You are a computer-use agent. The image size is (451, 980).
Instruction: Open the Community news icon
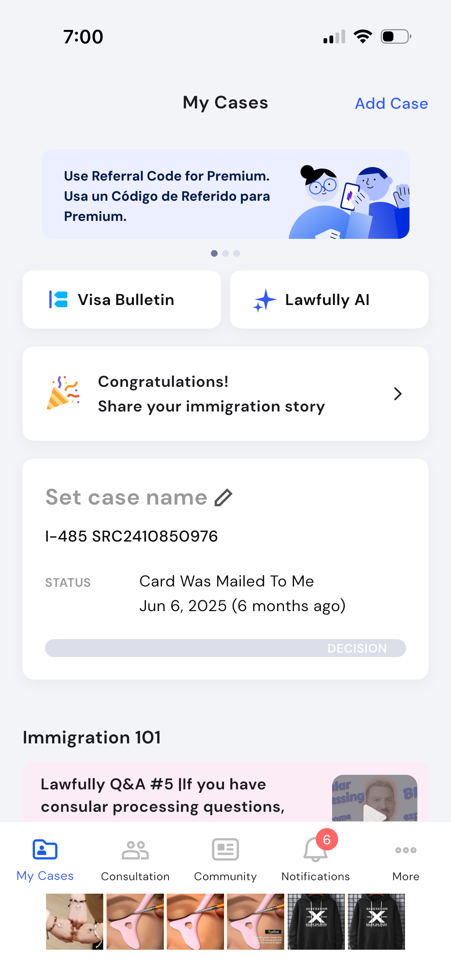pyautogui.click(x=225, y=850)
